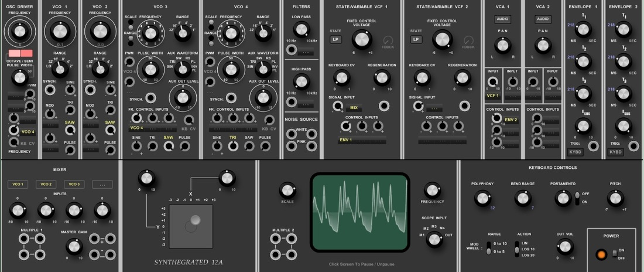Click the VCO 4 SYNCH jack

231,98
